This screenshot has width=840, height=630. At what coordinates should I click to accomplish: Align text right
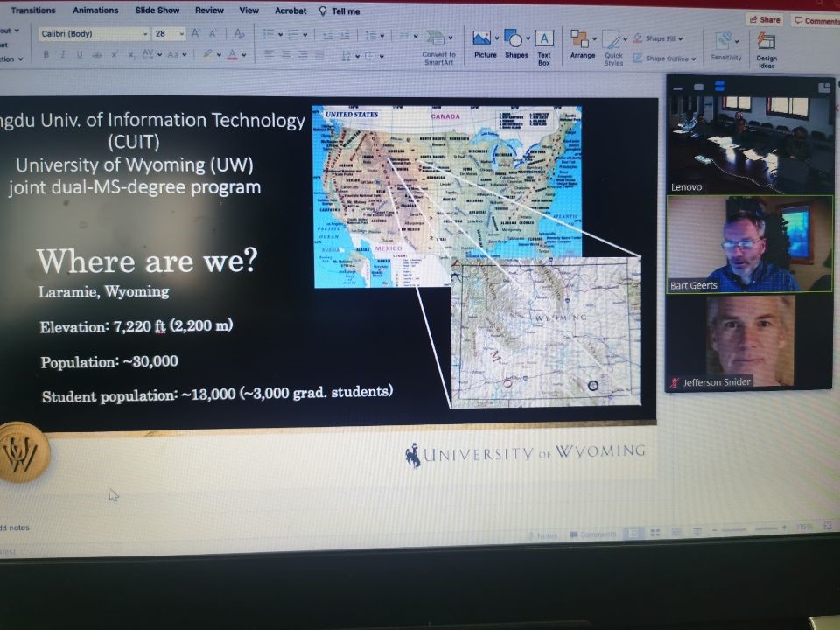303,55
